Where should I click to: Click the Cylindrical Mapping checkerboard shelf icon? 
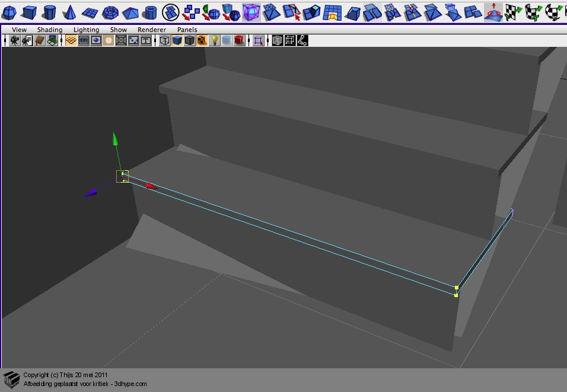click(533, 12)
